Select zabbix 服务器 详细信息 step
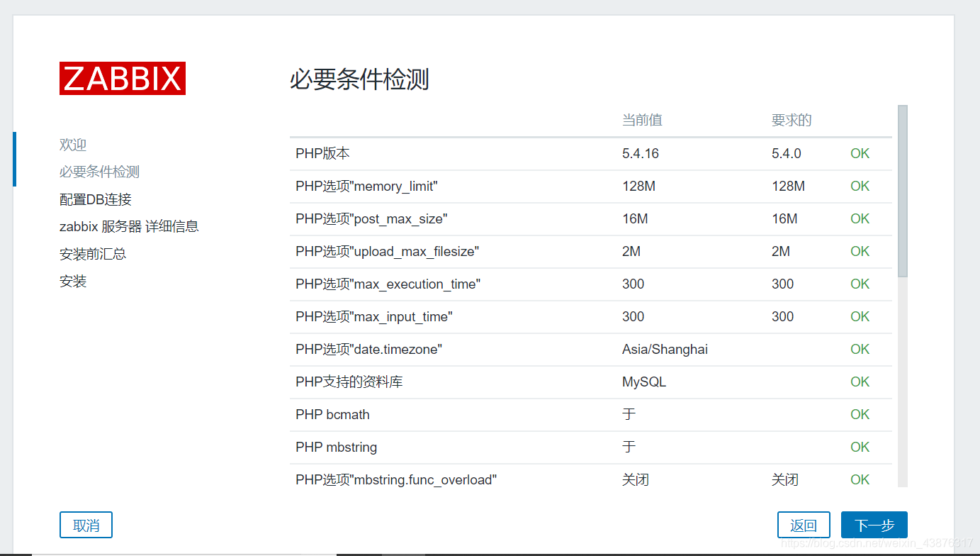980x556 pixels. pyautogui.click(x=129, y=226)
